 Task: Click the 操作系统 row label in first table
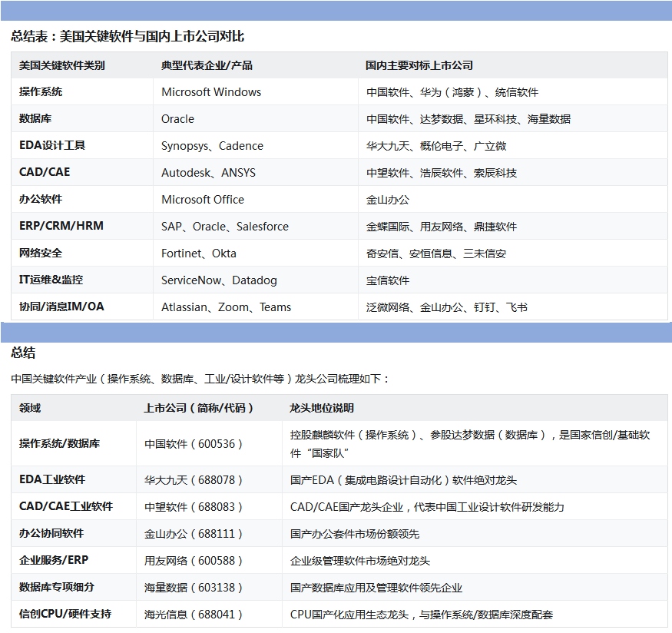click(x=41, y=91)
